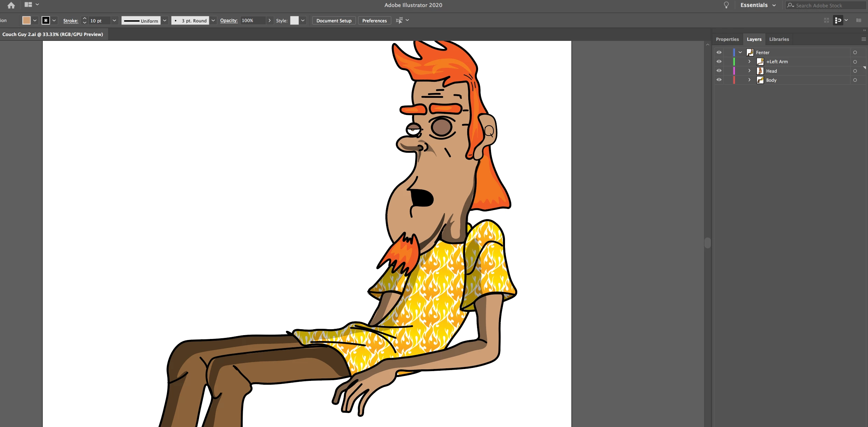Open the Layers panel hamburger menu
Screen dimensions: 868x427
click(x=863, y=39)
